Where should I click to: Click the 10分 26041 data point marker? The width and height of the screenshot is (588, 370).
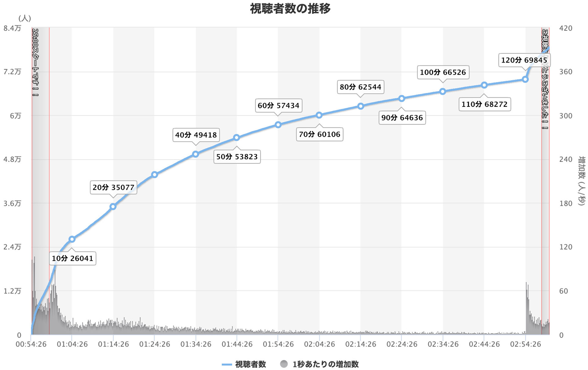pyautogui.click(x=72, y=239)
